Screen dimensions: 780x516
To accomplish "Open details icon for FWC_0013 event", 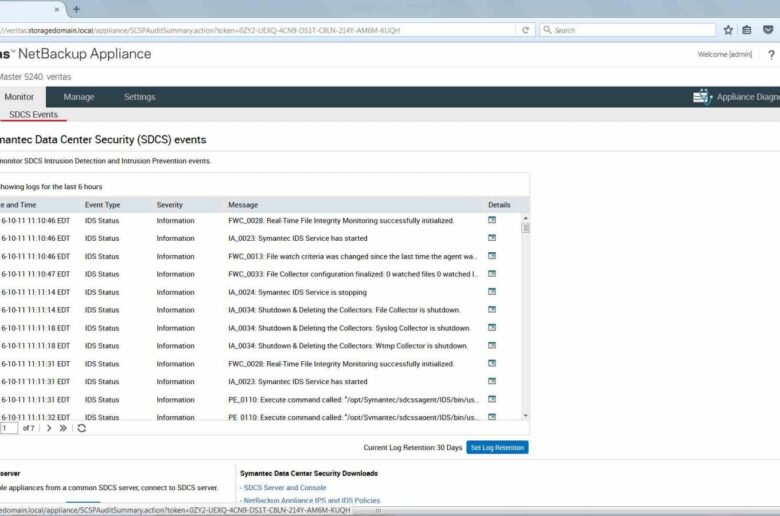I will point(491,256).
